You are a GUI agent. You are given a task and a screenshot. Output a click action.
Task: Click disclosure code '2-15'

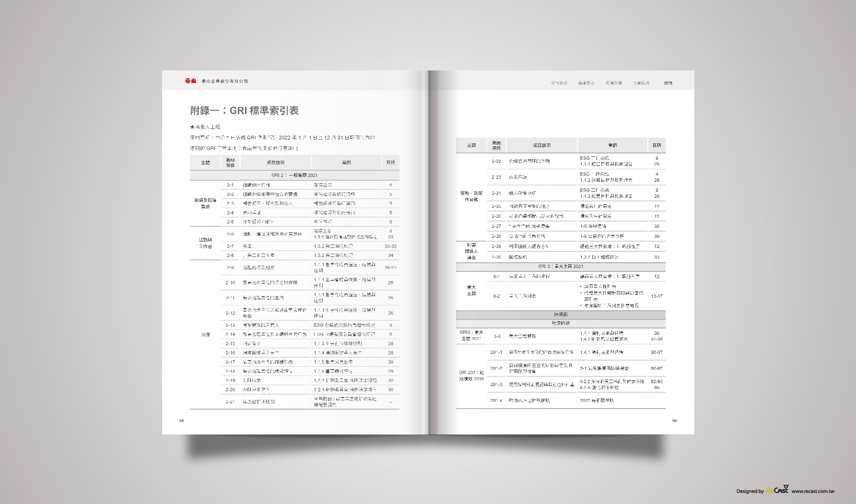tap(230, 344)
